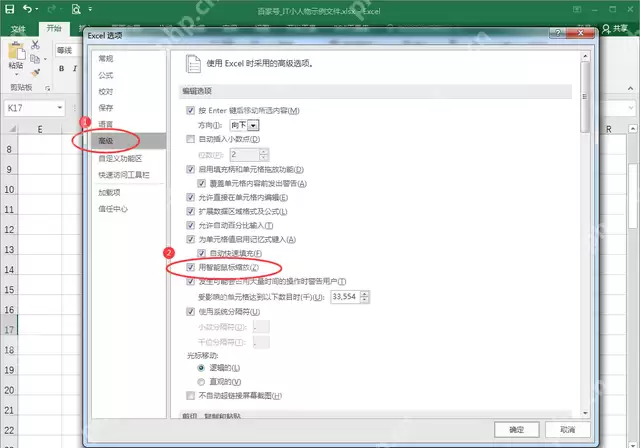Select 公式 category in options sidebar
Viewport: 640px width, 448px height.
pos(106,75)
